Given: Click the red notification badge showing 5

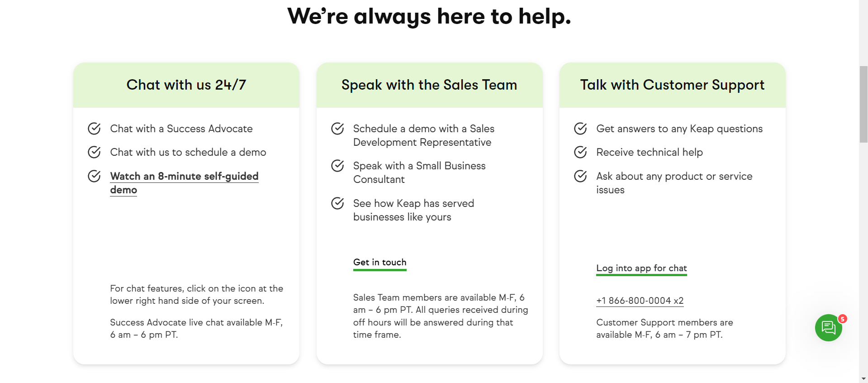Looking at the screenshot, I should [842, 320].
